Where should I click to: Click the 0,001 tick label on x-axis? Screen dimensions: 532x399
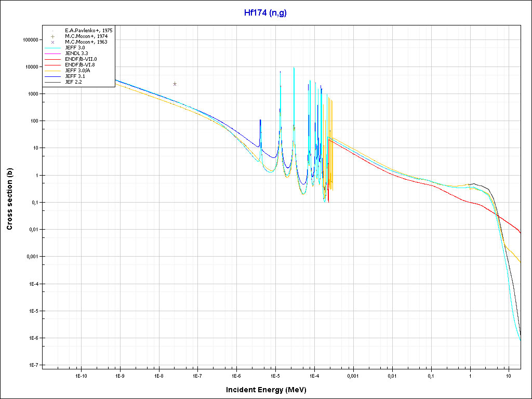[353, 375]
